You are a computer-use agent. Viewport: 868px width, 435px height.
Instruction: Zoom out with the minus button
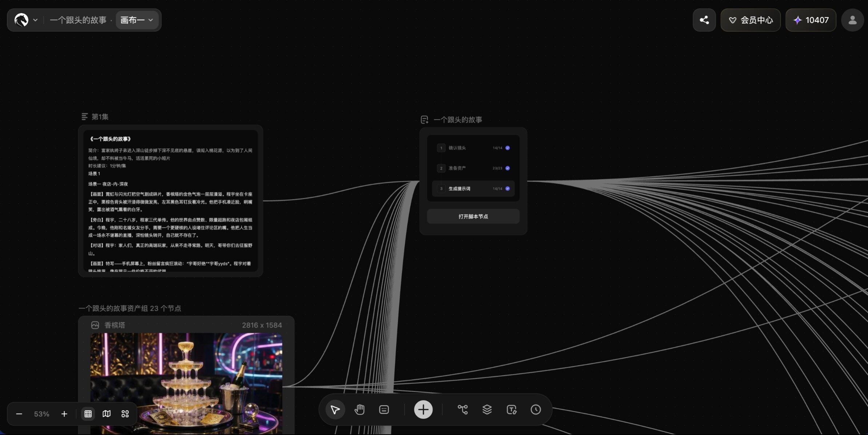pyautogui.click(x=19, y=414)
